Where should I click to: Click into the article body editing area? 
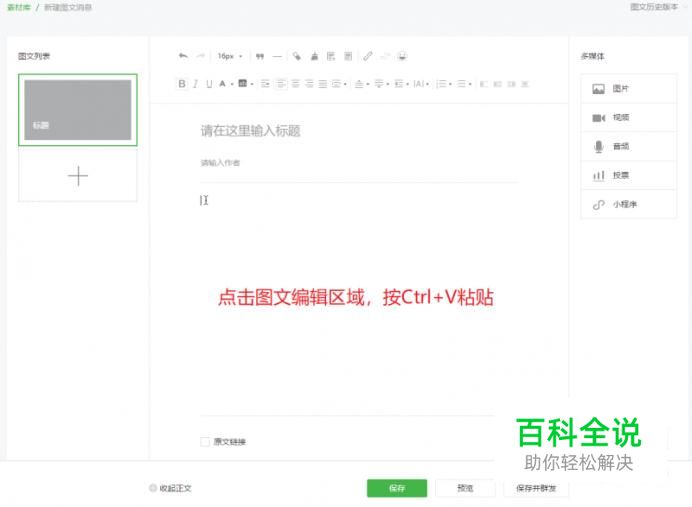point(360,300)
